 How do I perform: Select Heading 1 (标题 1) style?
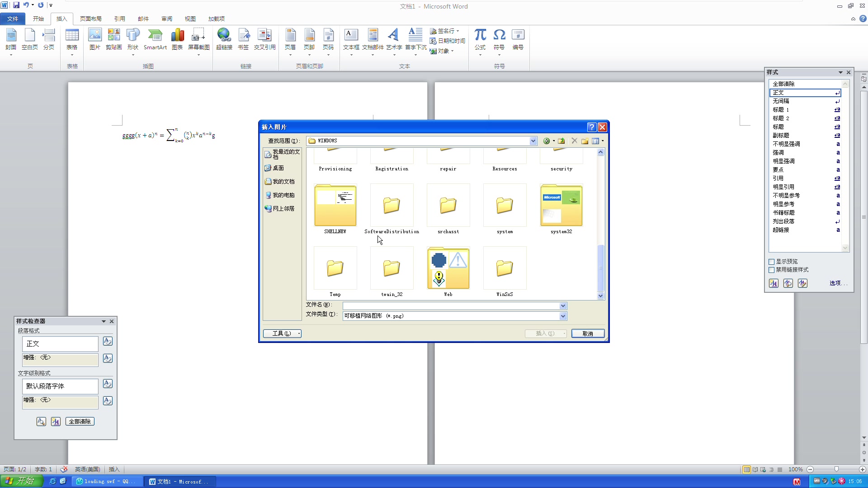tap(805, 110)
